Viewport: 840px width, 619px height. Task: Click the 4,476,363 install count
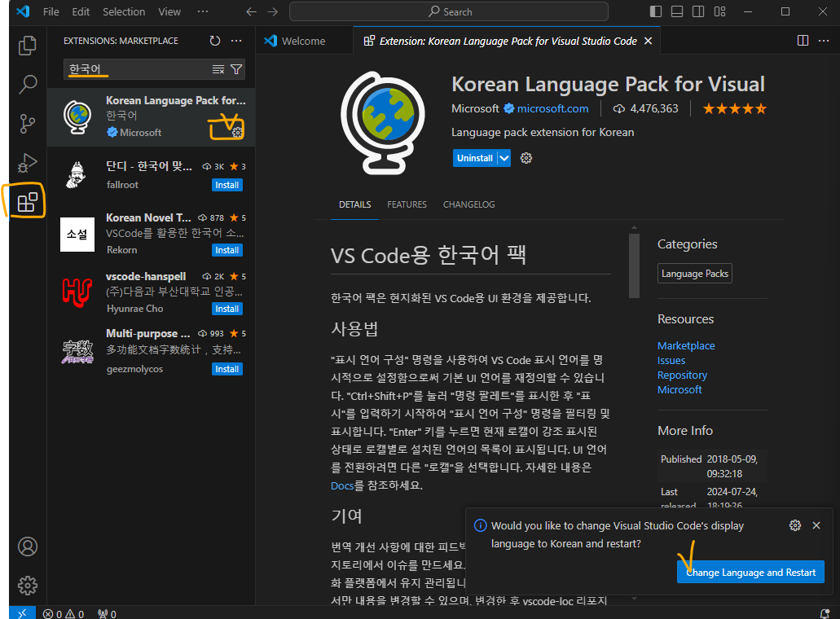(x=645, y=108)
